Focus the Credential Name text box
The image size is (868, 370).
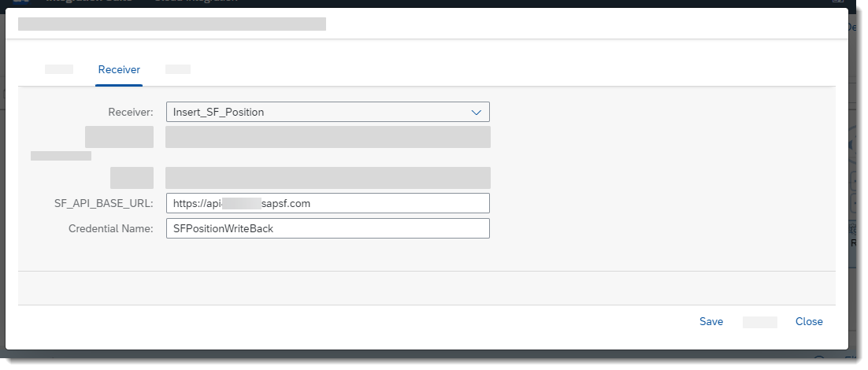point(328,228)
